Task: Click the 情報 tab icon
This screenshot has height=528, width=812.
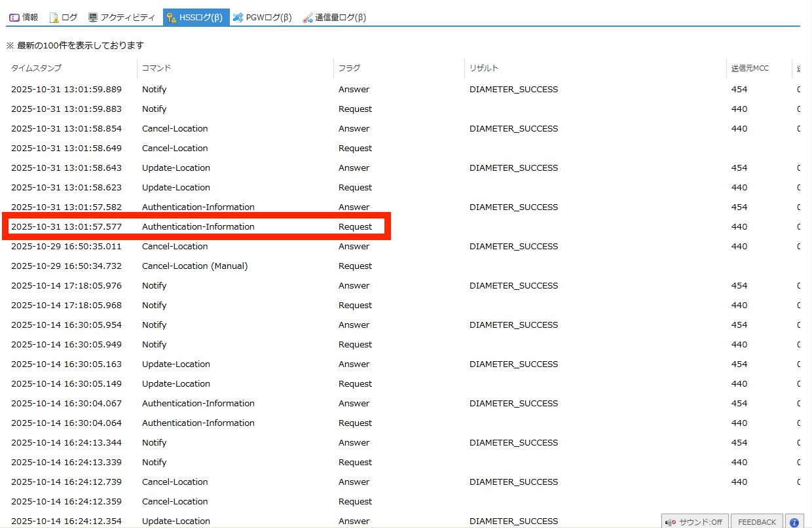Action: (14, 18)
